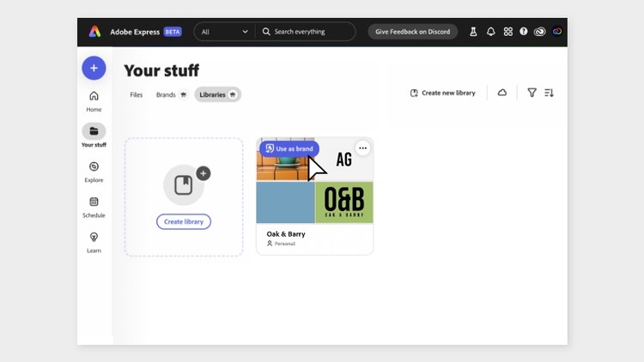This screenshot has height=362, width=644.
Task: Open Schedule in the sidebar
Action: click(x=94, y=208)
